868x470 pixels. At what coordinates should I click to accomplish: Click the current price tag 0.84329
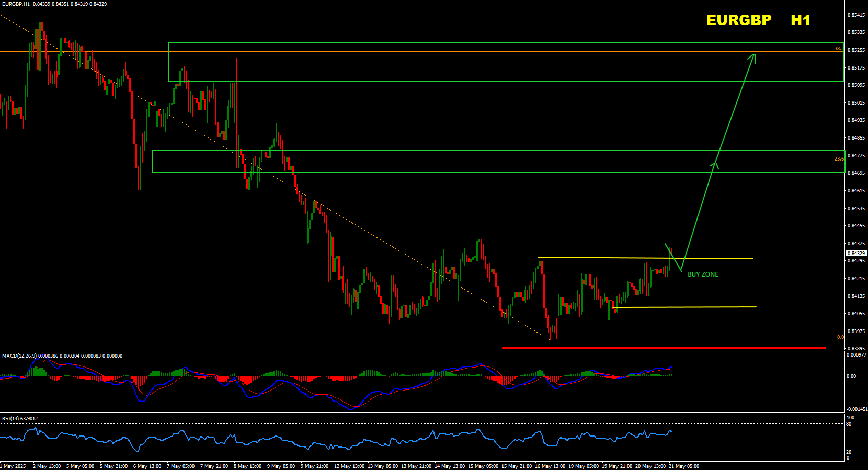tap(856, 253)
